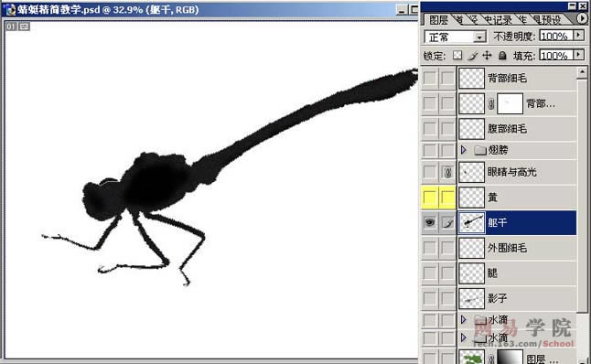Expand the 翅膀 layer group
The width and height of the screenshot is (591, 364).
(x=464, y=150)
